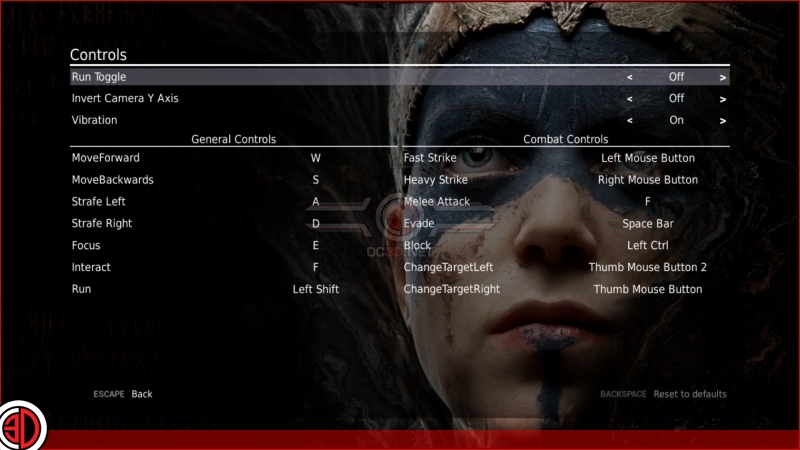800x450 pixels.
Task: Select Block label
Action: (417, 245)
